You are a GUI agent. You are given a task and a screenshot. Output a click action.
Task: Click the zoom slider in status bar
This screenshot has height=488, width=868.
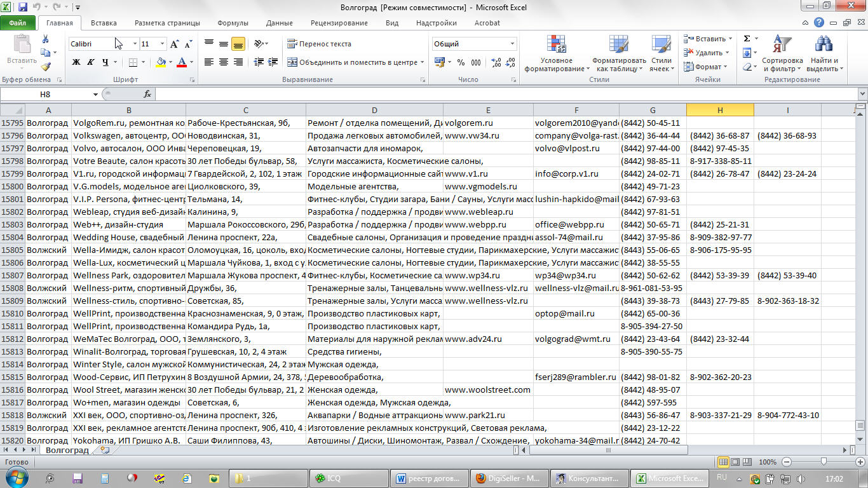tap(824, 462)
